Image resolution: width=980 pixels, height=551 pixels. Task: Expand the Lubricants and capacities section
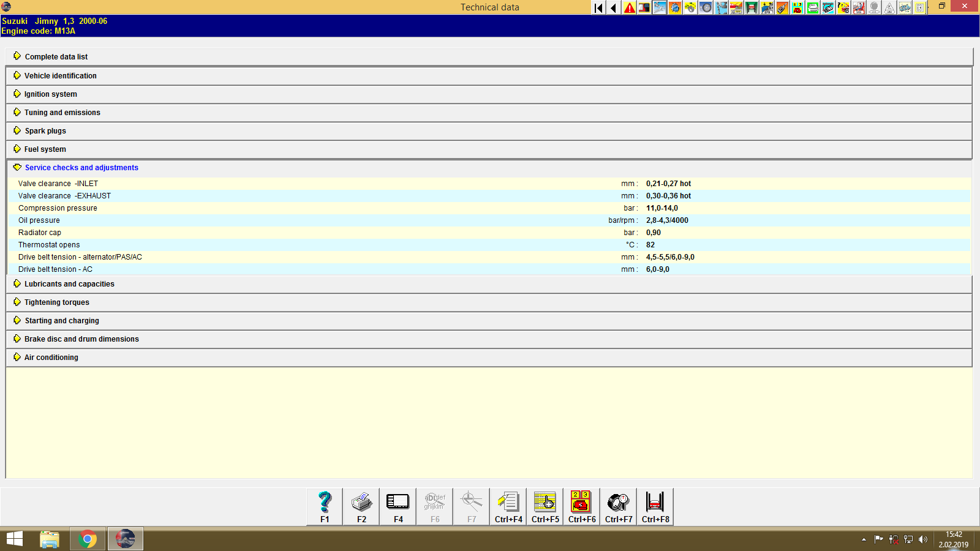(x=69, y=283)
